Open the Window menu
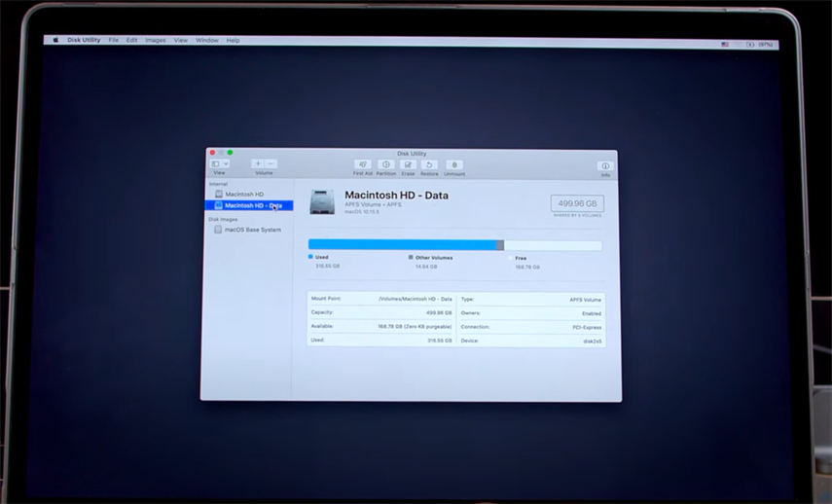 tap(207, 40)
